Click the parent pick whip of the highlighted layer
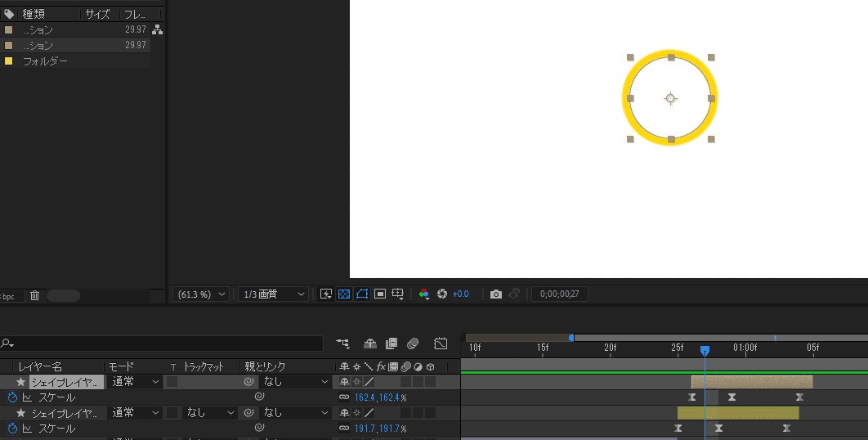This screenshot has height=440, width=868. coord(249,382)
